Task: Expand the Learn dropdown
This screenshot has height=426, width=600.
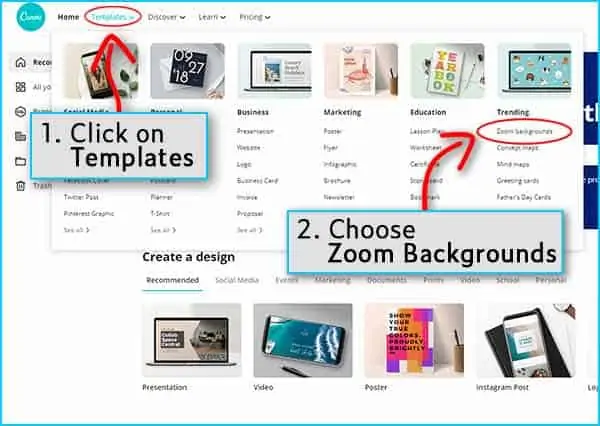Action: (x=212, y=17)
